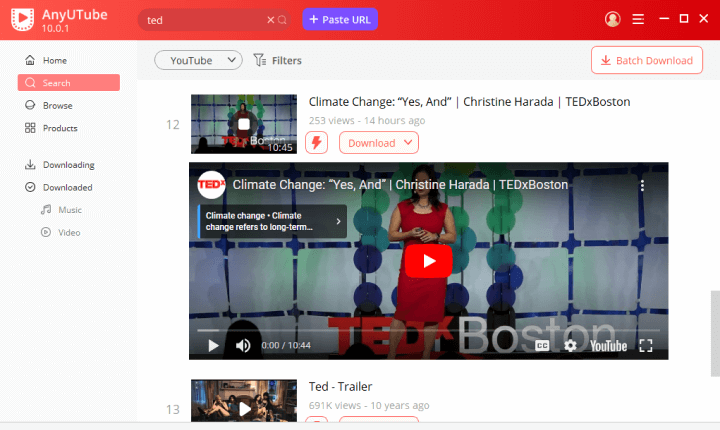Open Products in the sidebar

(51, 128)
